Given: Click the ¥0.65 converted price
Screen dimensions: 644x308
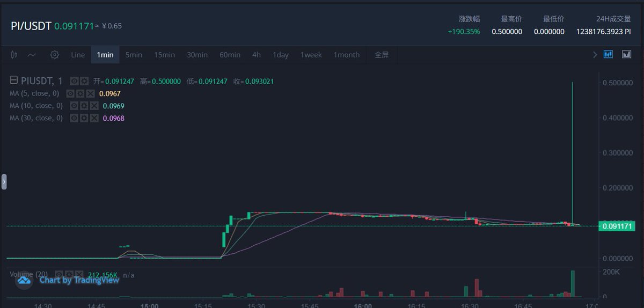Looking at the screenshot, I should pyautogui.click(x=111, y=26).
